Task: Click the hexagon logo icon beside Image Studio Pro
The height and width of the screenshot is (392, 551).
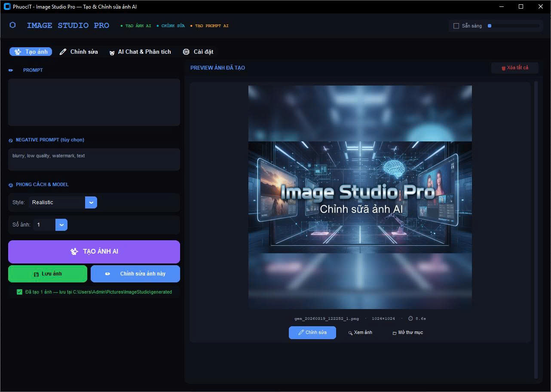Action: click(x=12, y=25)
